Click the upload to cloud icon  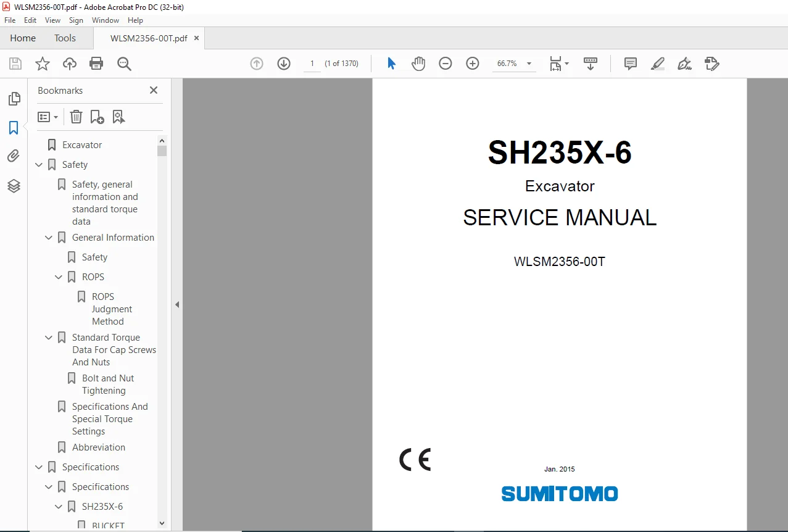pos(70,64)
